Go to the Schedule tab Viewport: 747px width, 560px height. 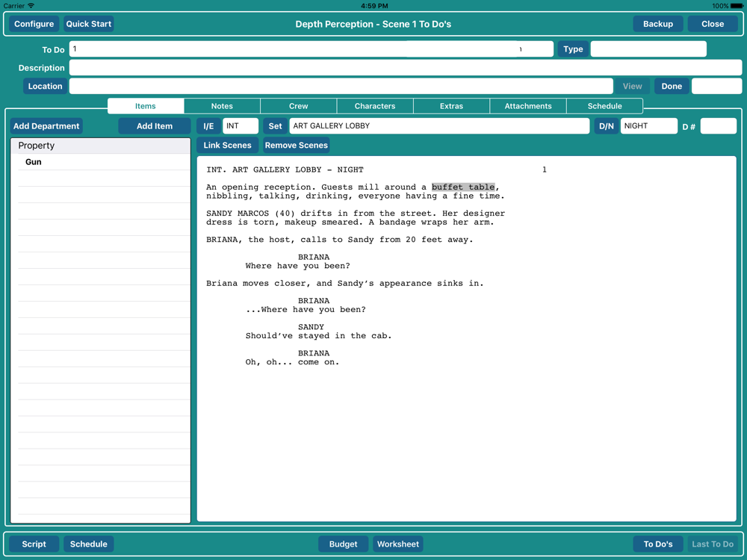click(x=604, y=106)
